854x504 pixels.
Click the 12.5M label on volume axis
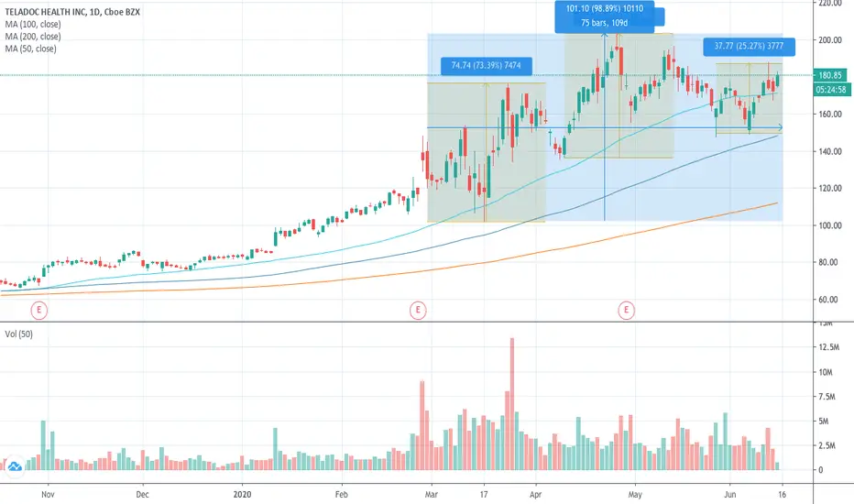click(x=828, y=347)
